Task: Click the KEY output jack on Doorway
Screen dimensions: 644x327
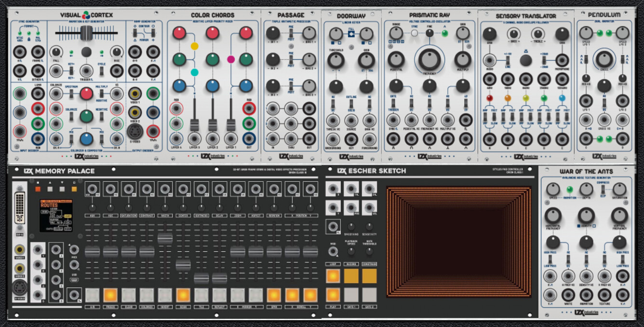Action: [x=351, y=139]
